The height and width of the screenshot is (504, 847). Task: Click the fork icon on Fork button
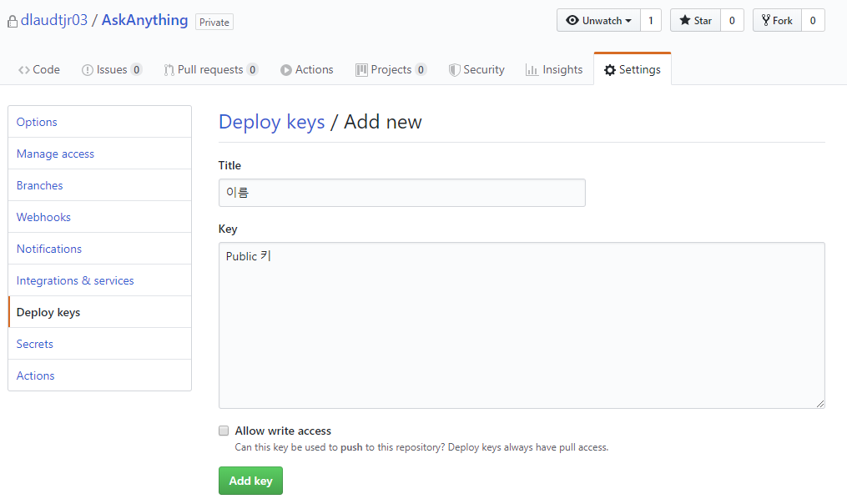point(765,21)
